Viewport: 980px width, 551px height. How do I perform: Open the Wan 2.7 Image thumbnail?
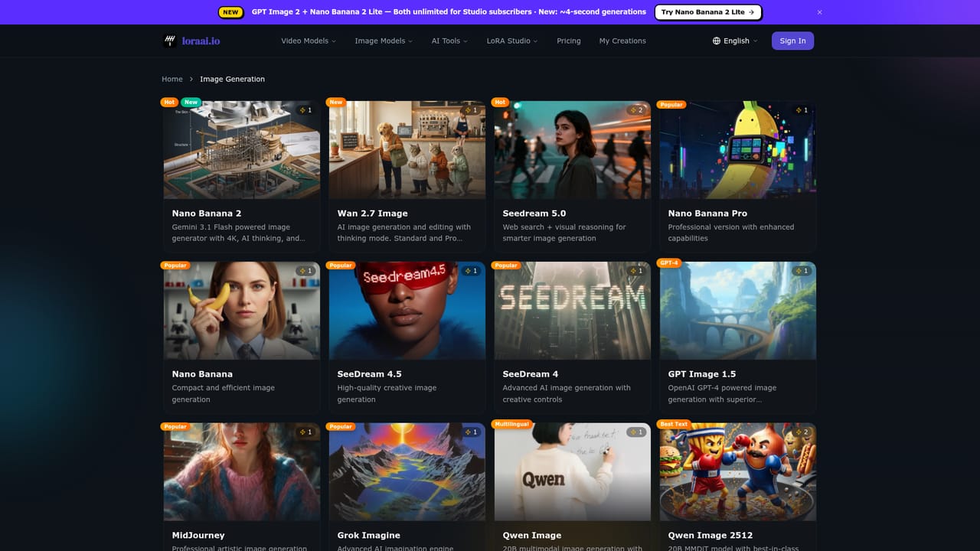click(x=407, y=150)
